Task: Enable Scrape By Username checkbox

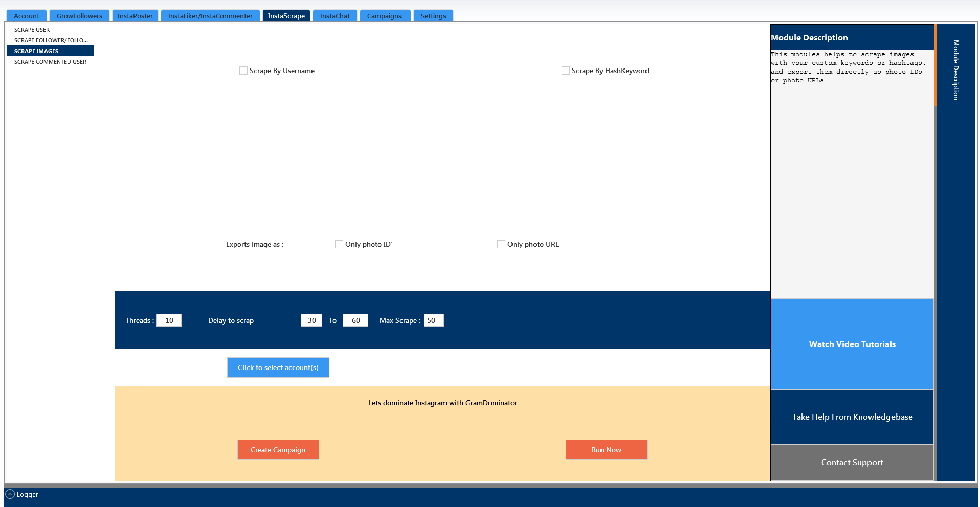Action: pos(243,71)
